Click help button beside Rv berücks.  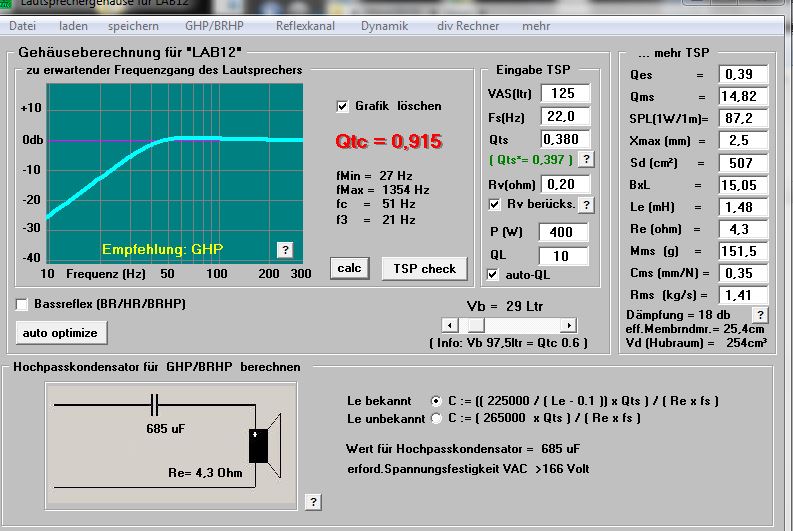[587, 205]
